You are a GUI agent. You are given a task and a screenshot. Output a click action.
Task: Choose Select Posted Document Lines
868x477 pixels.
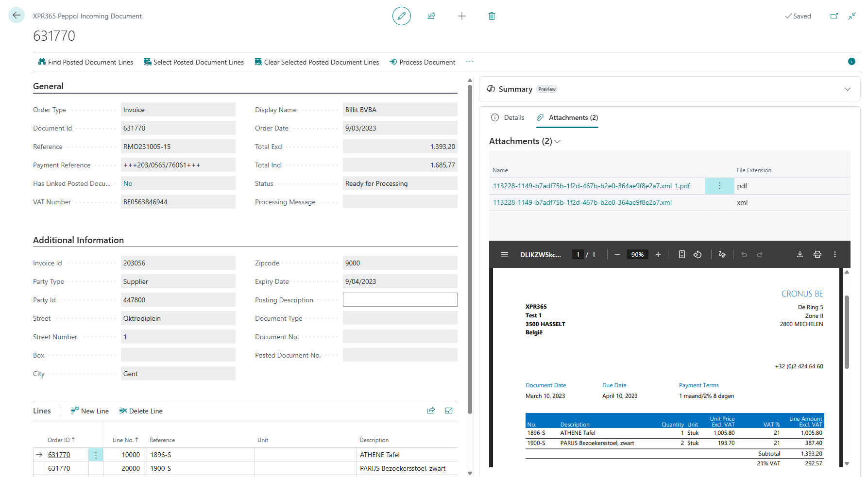point(194,62)
